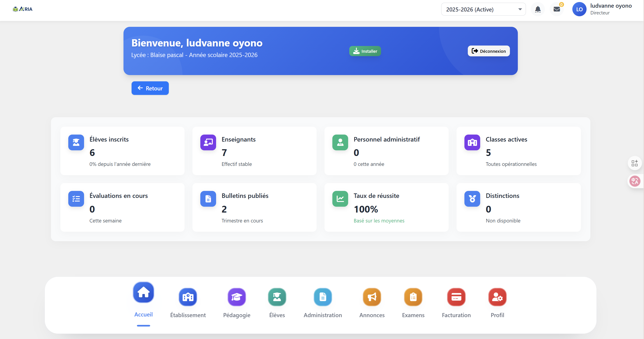The image size is (644, 339).
Task: Click the floating apps grid icon
Action: click(x=635, y=163)
